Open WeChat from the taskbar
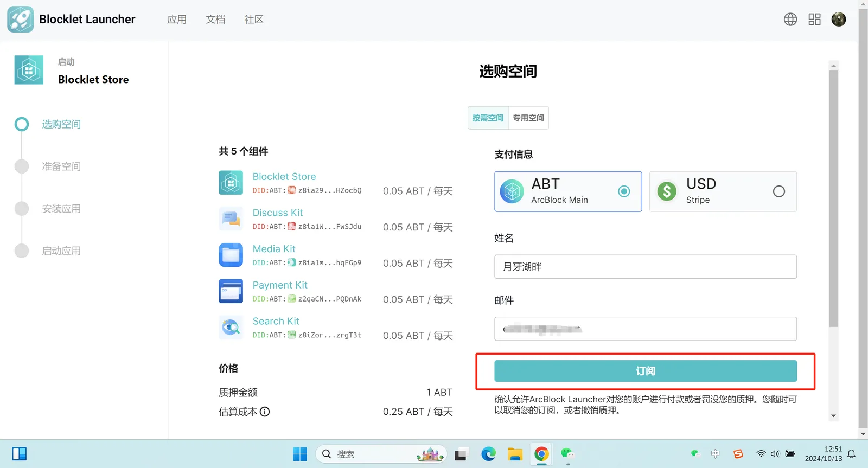The image size is (868, 468). [567, 454]
